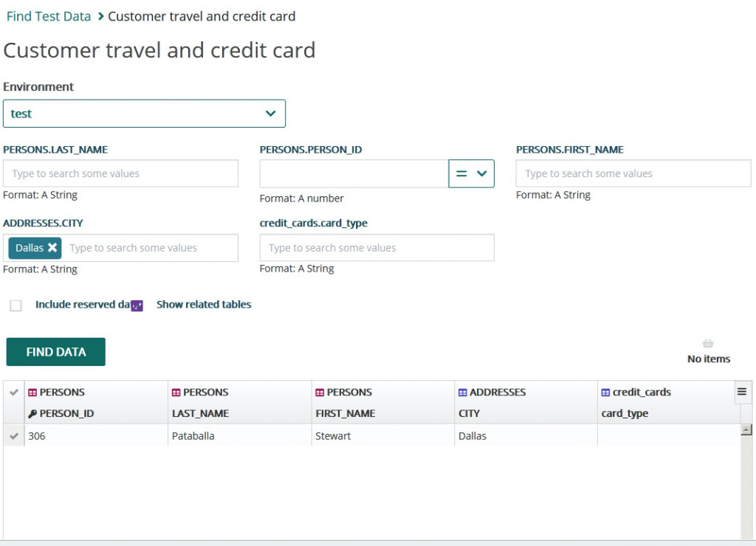Click the basket icon above No items
The height and width of the screenshot is (546, 756).
click(x=708, y=343)
